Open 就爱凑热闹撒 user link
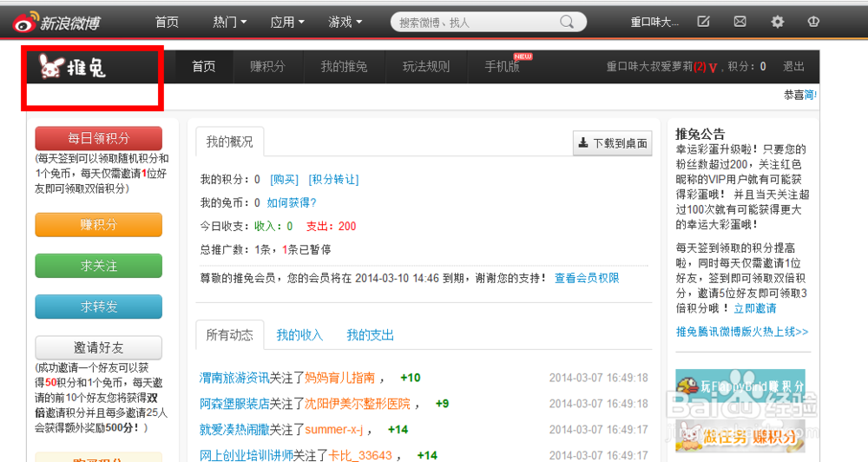The image size is (868, 462). (234, 429)
